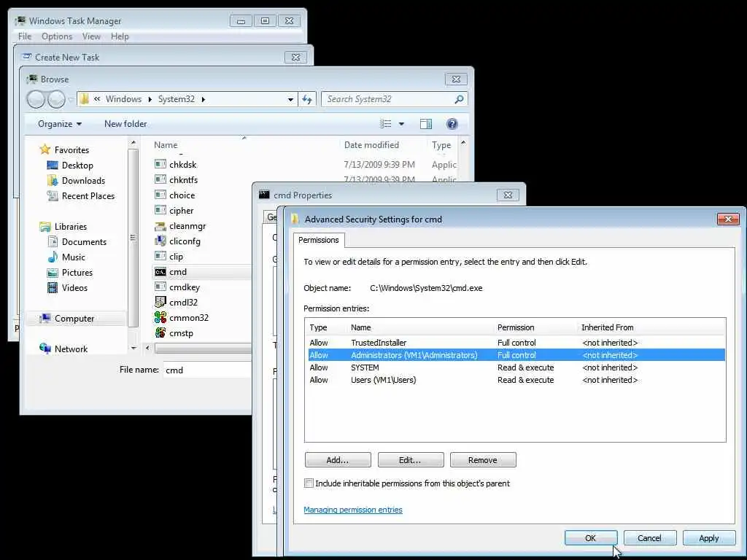The height and width of the screenshot is (560, 747).
Task: Open the File menu in Task Manager
Action: pos(25,36)
